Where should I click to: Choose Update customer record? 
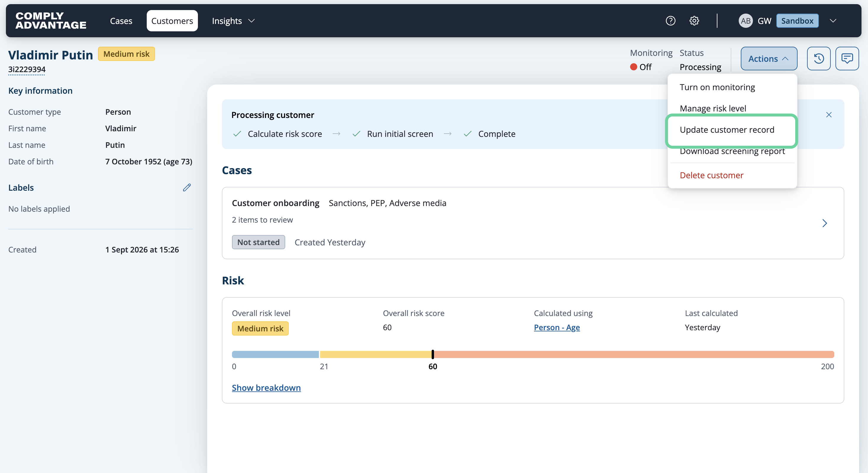[x=727, y=129]
